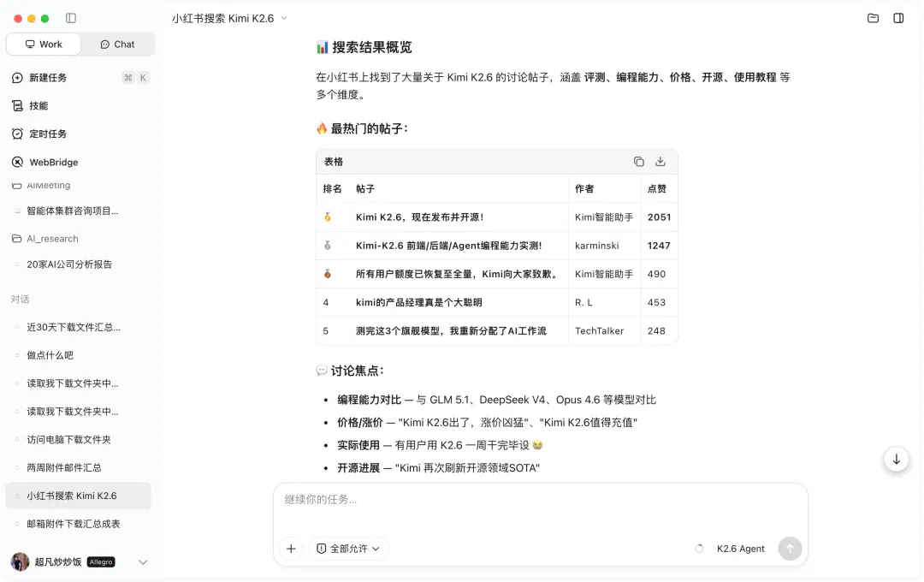Click the loading spinner icon near K2.6 Agent

[699, 549]
